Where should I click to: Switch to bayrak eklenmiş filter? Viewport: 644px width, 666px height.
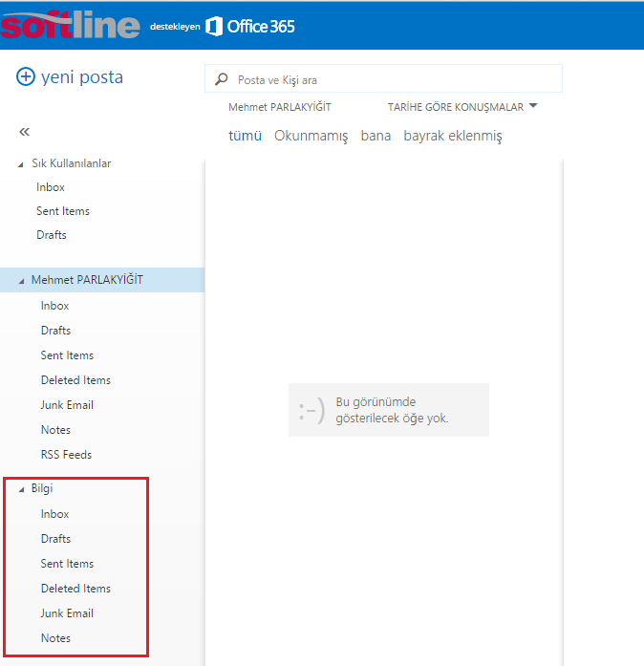pyautogui.click(x=452, y=136)
